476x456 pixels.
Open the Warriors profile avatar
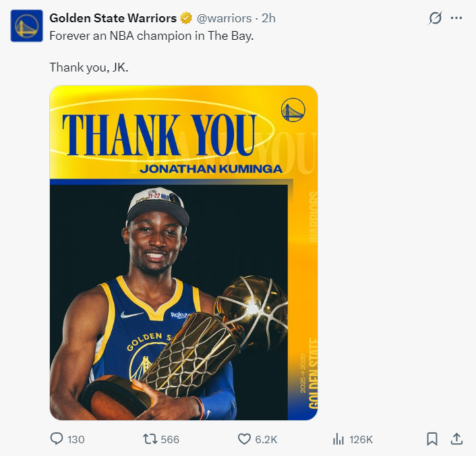[x=26, y=26]
